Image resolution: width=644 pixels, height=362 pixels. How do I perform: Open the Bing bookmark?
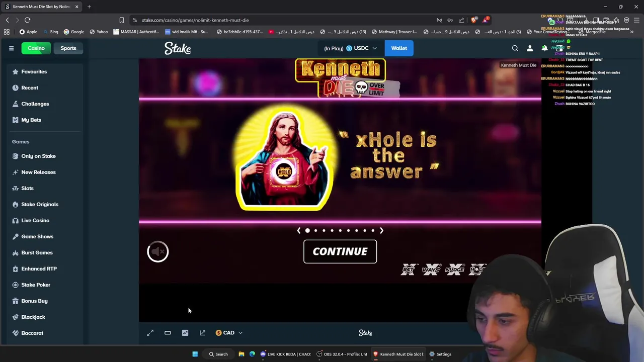(x=51, y=32)
